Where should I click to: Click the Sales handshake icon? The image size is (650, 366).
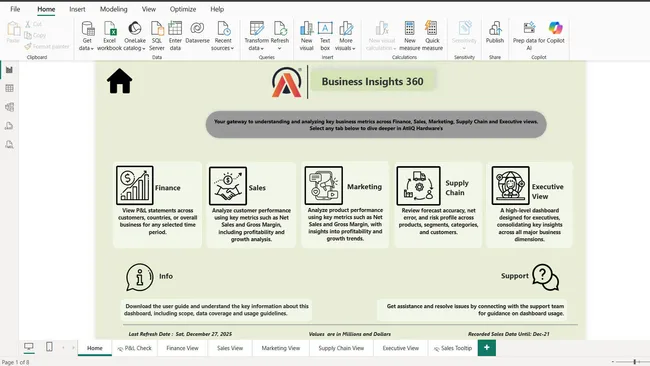click(x=228, y=186)
